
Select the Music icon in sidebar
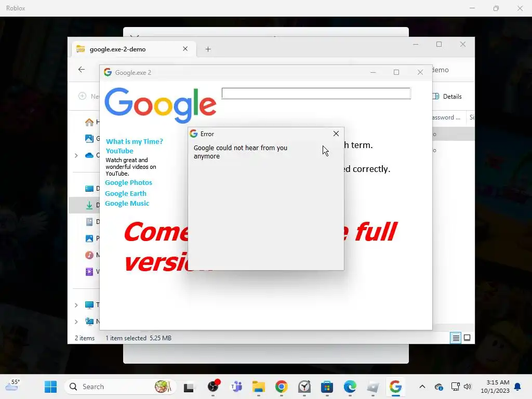point(89,255)
